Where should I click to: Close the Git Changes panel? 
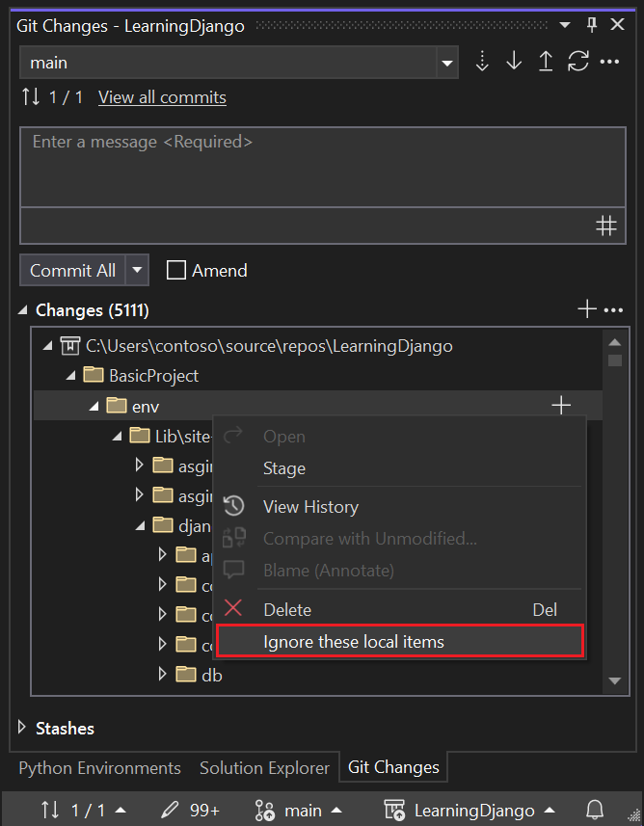pyautogui.click(x=618, y=24)
